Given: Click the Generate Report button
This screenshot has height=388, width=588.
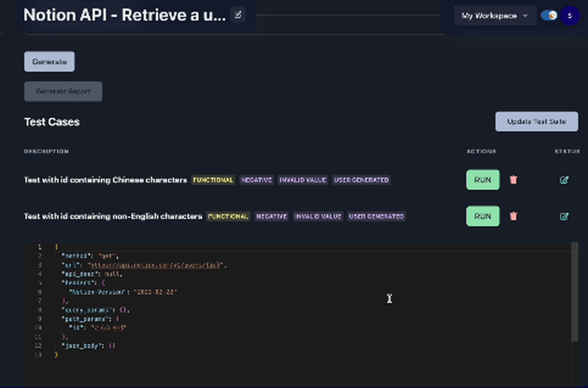Looking at the screenshot, I should [64, 92].
